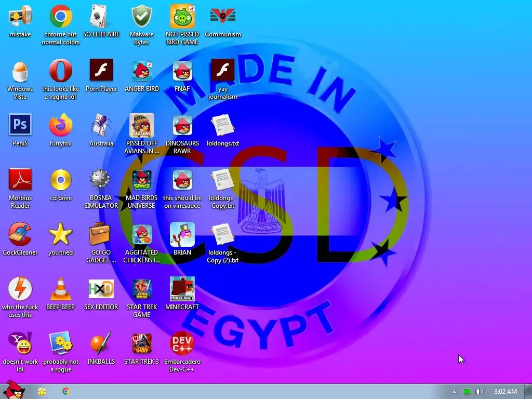Select the "doesn't work lol" Yahoo icon
Image resolution: width=532 pixels, height=399 pixels.
20,343
